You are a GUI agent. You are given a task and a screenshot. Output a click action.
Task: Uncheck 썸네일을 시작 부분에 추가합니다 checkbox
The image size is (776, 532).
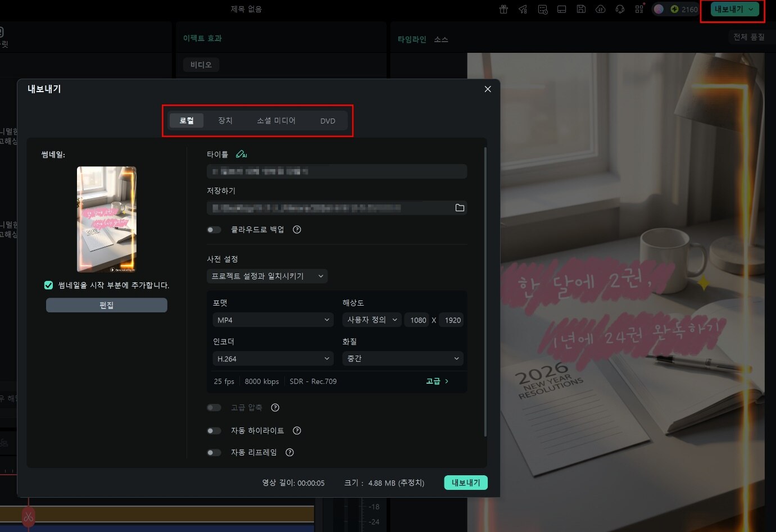pos(49,285)
